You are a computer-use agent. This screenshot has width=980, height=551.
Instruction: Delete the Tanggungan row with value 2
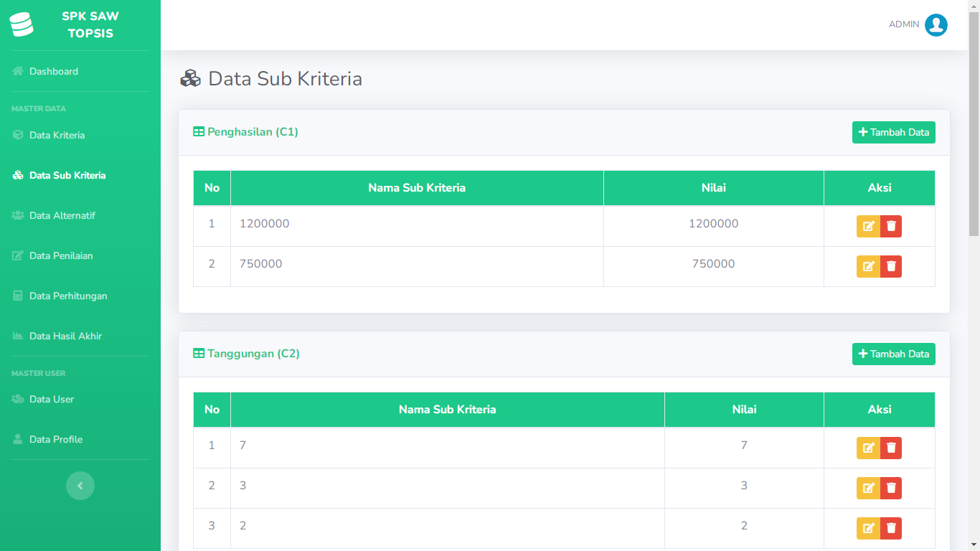[891, 528]
